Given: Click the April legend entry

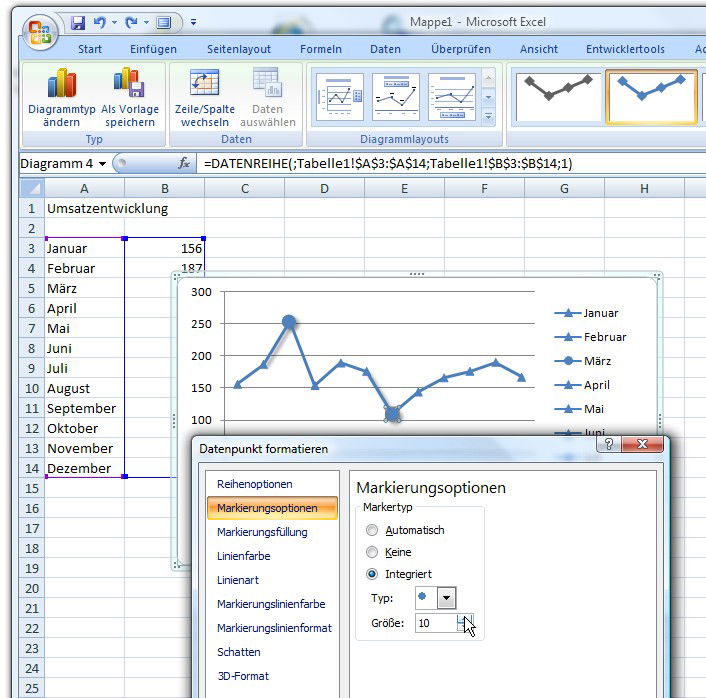Looking at the screenshot, I should coord(582,385).
